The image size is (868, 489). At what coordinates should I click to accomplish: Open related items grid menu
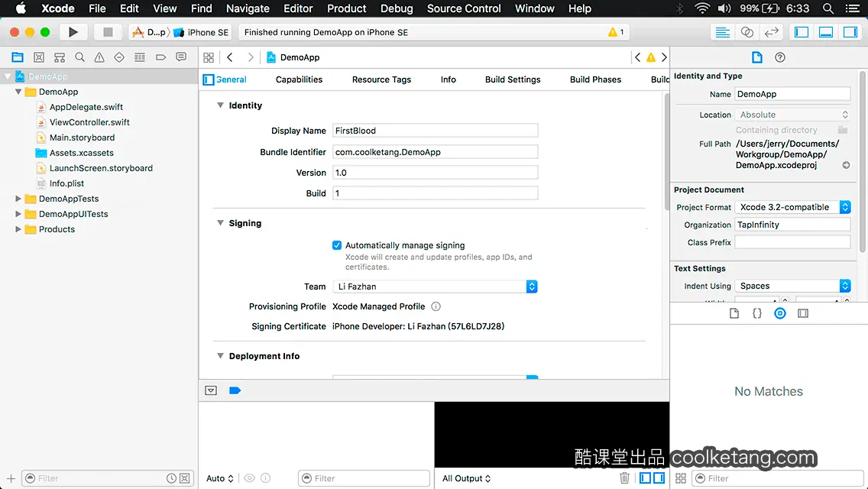point(209,57)
